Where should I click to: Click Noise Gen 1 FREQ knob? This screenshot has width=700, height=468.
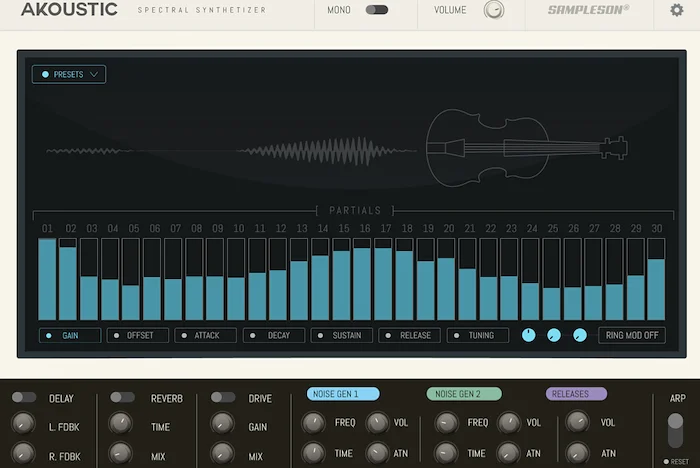[x=313, y=423]
